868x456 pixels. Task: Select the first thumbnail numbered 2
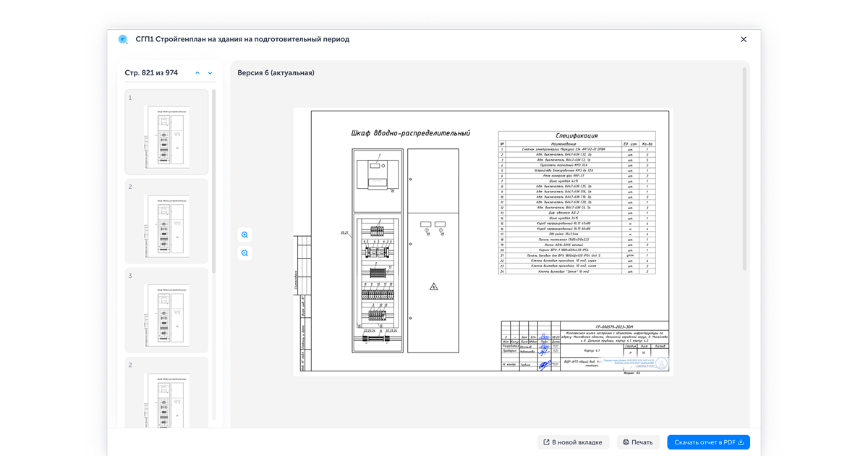point(166,221)
